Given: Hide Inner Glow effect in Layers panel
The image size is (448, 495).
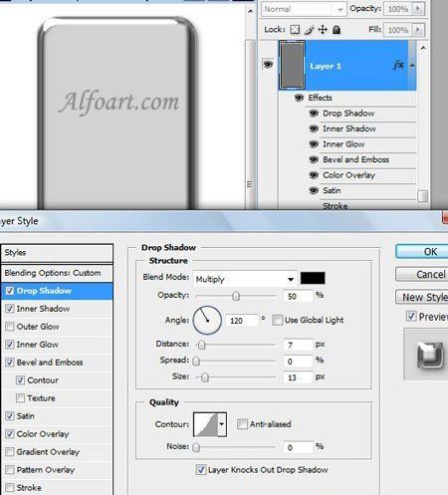Looking at the screenshot, I should (x=314, y=144).
